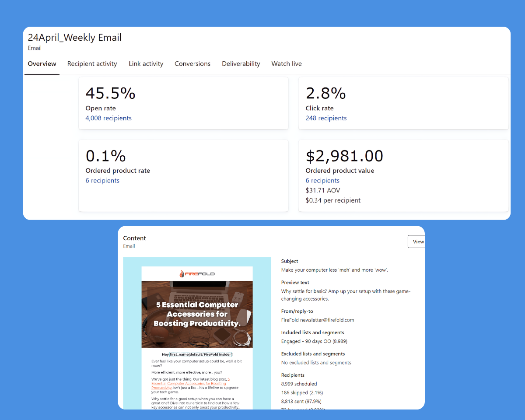Click the email hero image with laptop

197,314
